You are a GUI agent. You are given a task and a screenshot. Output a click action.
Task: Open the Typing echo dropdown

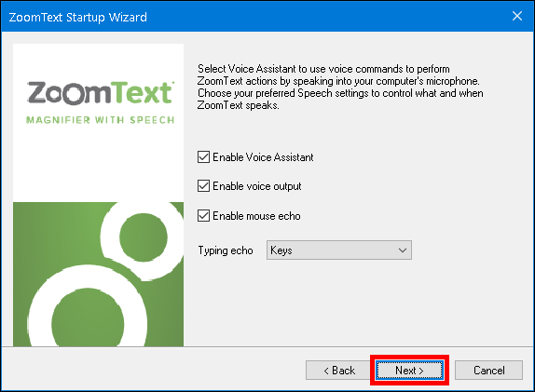pyautogui.click(x=339, y=250)
